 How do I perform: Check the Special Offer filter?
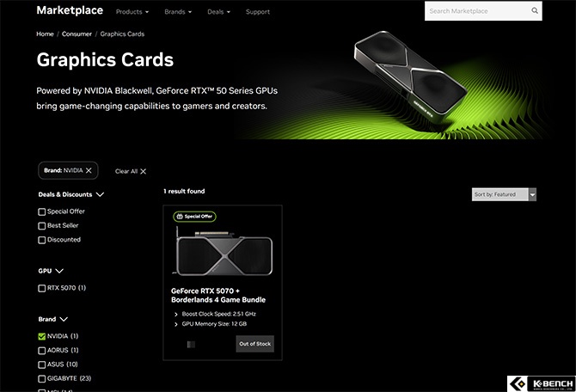(x=42, y=211)
